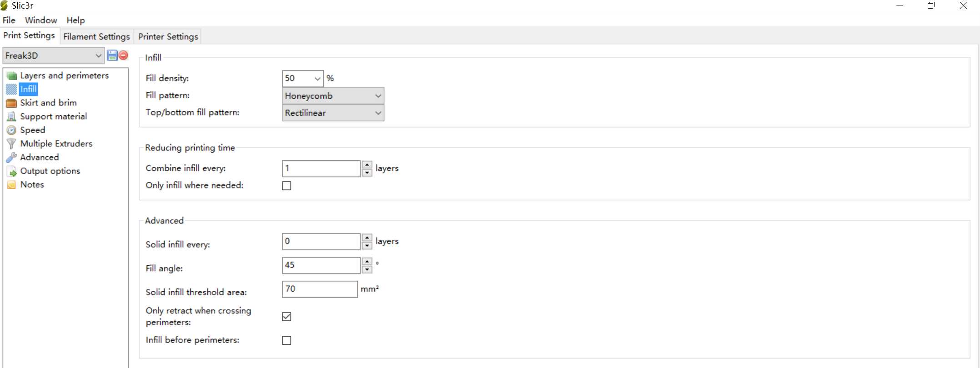Open the Notes page
Image resolution: width=980 pixels, height=368 pixels.
coord(32,184)
